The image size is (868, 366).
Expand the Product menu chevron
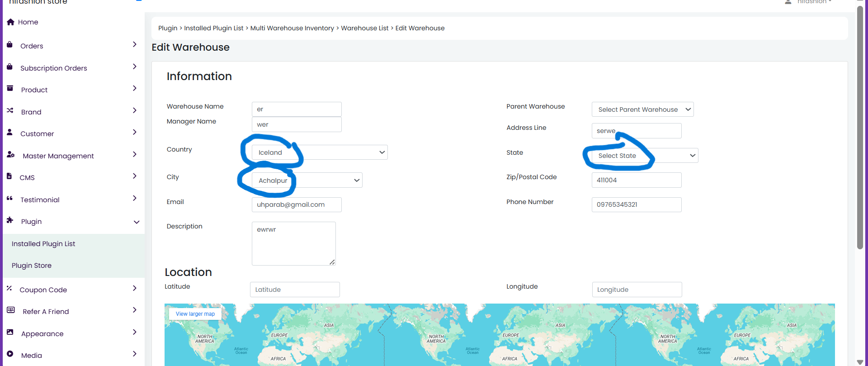click(134, 88)
